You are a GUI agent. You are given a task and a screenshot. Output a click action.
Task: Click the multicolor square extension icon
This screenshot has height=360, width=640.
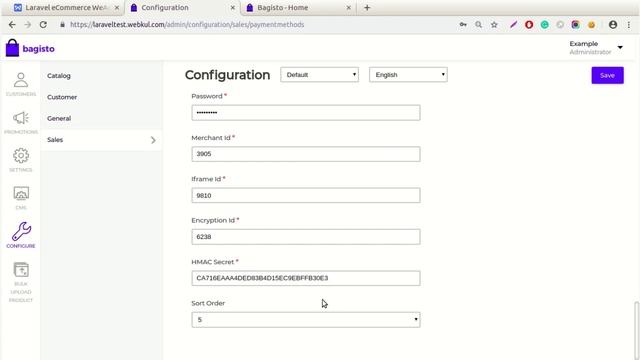click(x=576, y=24)
